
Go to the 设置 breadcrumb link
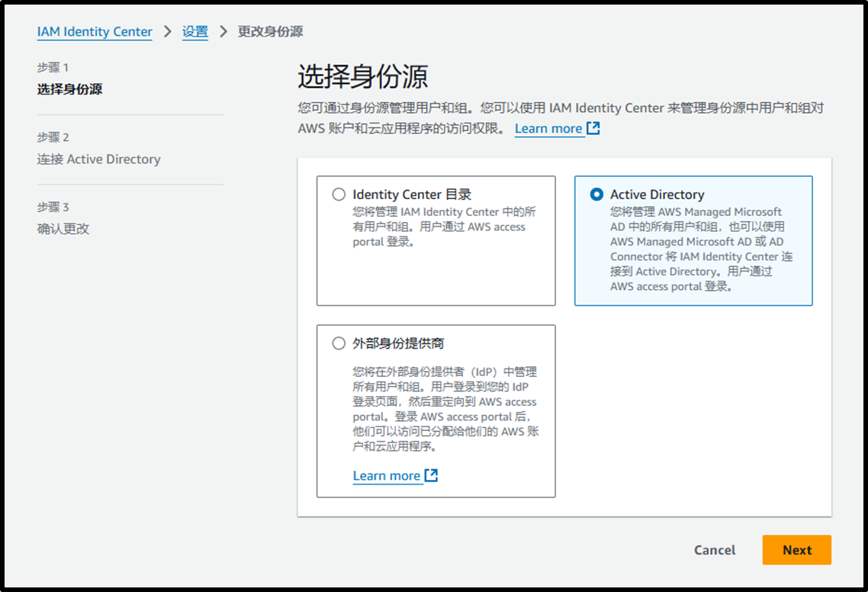click(x=194, y=31)
